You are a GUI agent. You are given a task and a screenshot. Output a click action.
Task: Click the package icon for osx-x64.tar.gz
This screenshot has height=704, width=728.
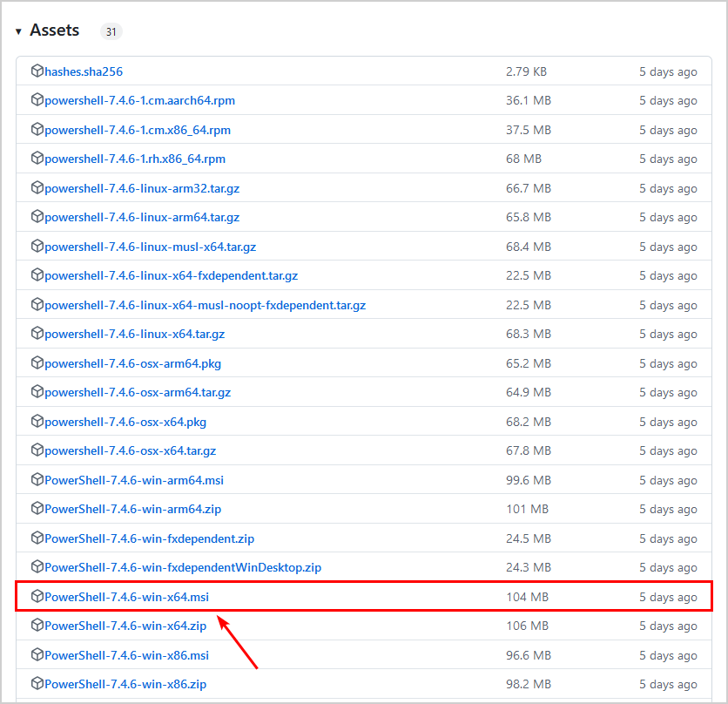coord(37,450)
